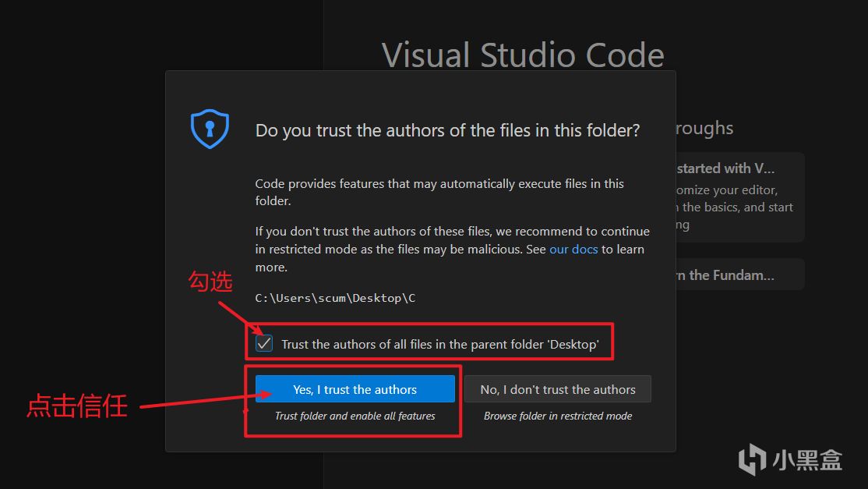Click the partially hidden Walkthroughs heading
This screenshot has width=868, height=489.
point(704,128)
